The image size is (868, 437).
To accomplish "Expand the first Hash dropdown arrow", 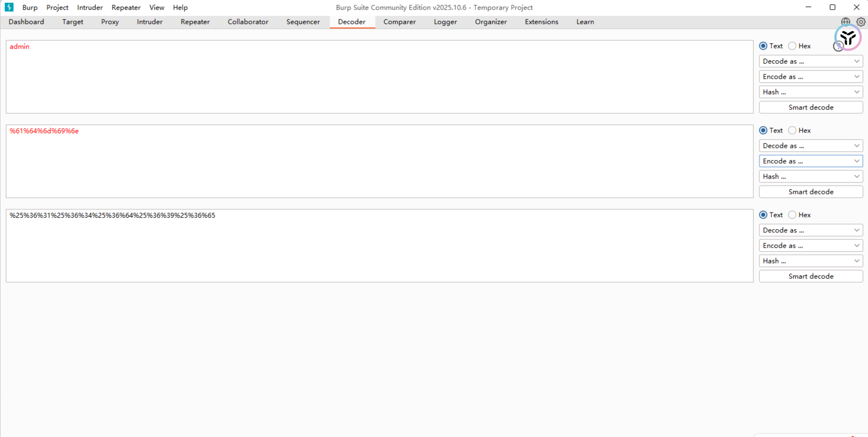I will click(857, 92).
